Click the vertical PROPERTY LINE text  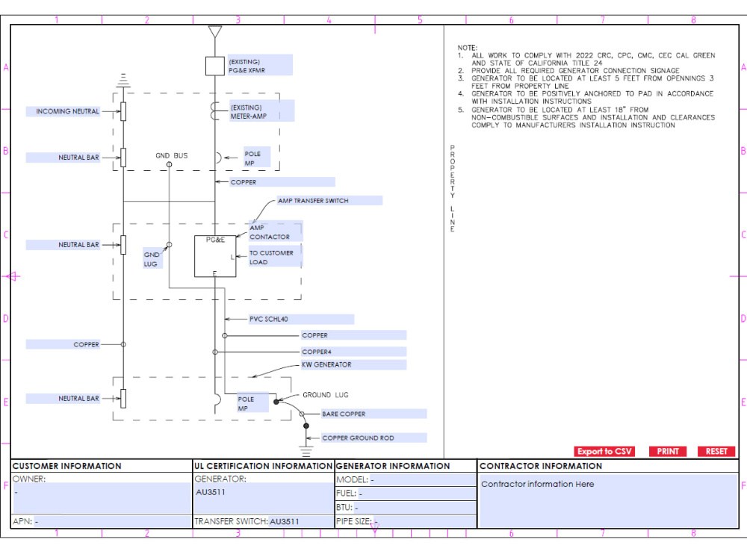452,189
